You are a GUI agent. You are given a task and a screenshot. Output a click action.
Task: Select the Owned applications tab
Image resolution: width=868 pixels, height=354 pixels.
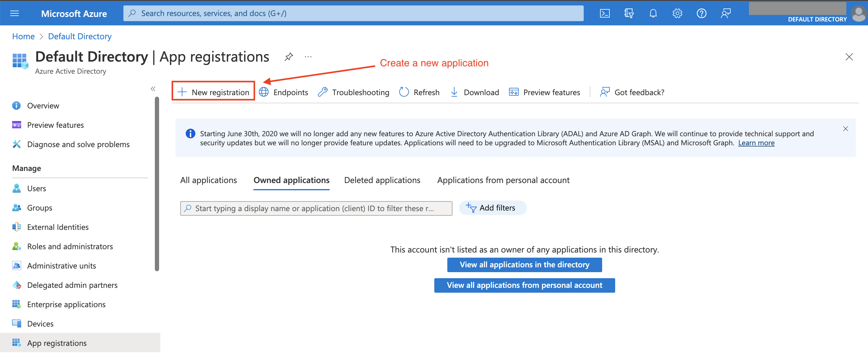tap(292, 180)
